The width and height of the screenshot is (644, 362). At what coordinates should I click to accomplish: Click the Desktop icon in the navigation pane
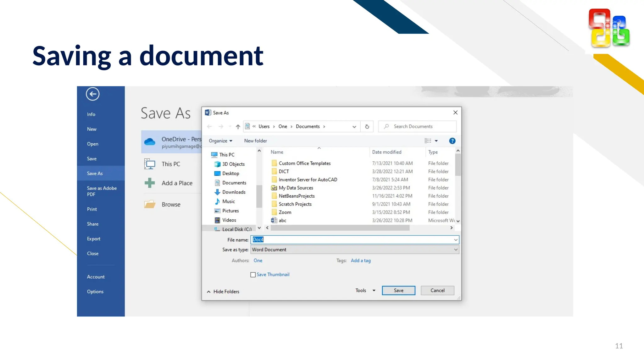[x=217, y=173]
